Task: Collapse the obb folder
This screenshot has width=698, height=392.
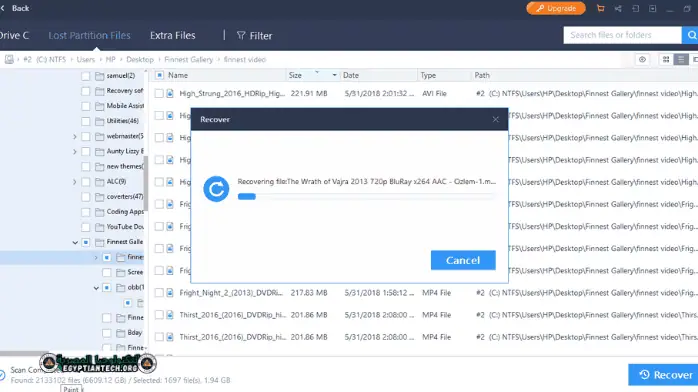Action: click(x=96, y=288)
